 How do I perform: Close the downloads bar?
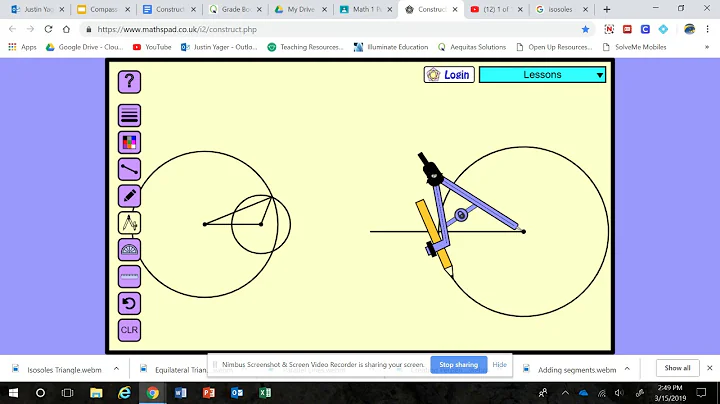pyautogui.click(x=709, y=368)
